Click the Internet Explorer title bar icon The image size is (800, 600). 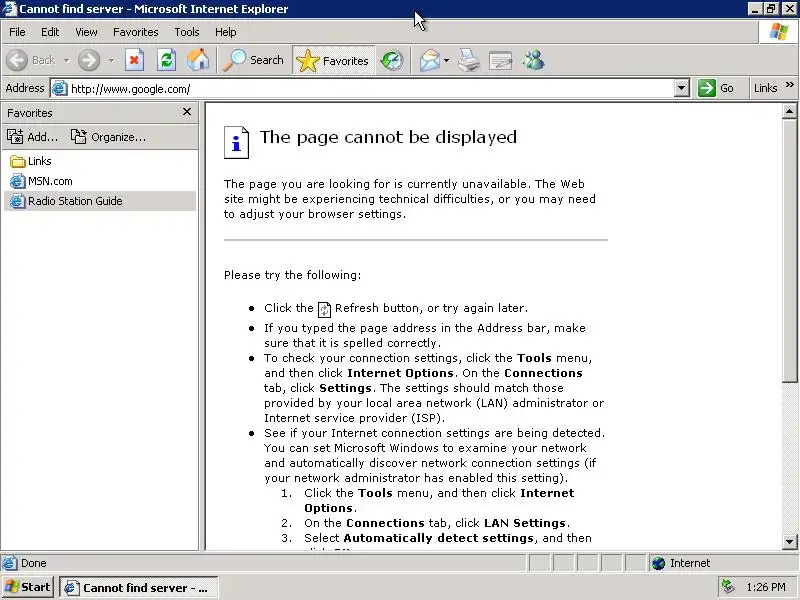(9, 9)
